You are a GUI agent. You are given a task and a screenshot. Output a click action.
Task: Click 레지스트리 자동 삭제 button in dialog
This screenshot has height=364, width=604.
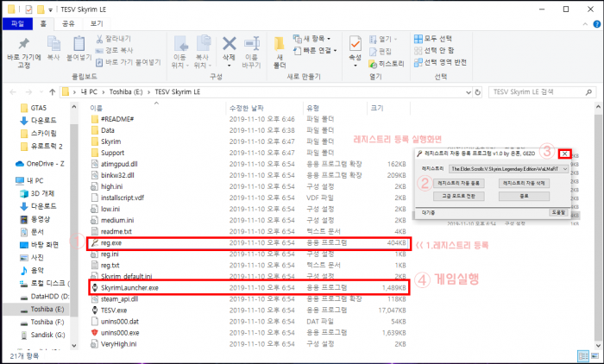point(524,184)
